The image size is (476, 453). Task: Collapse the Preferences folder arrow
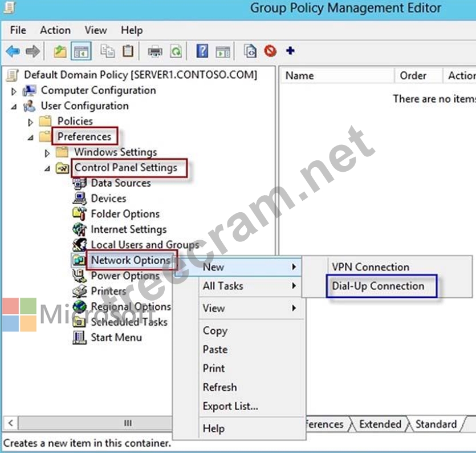30,137
